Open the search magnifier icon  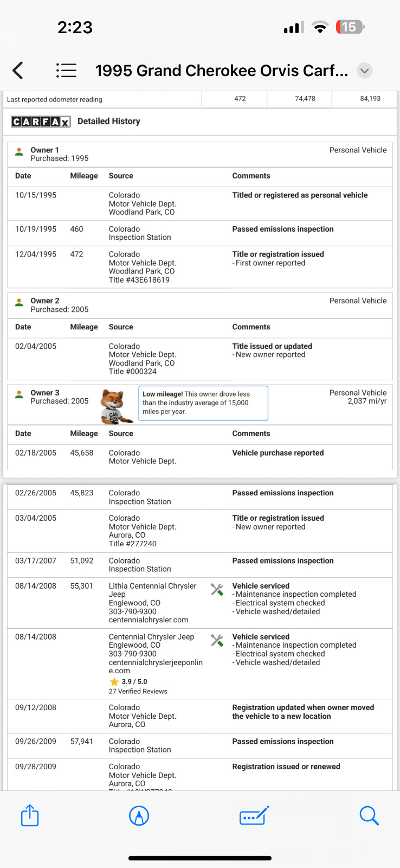click(x=369, y=815)
